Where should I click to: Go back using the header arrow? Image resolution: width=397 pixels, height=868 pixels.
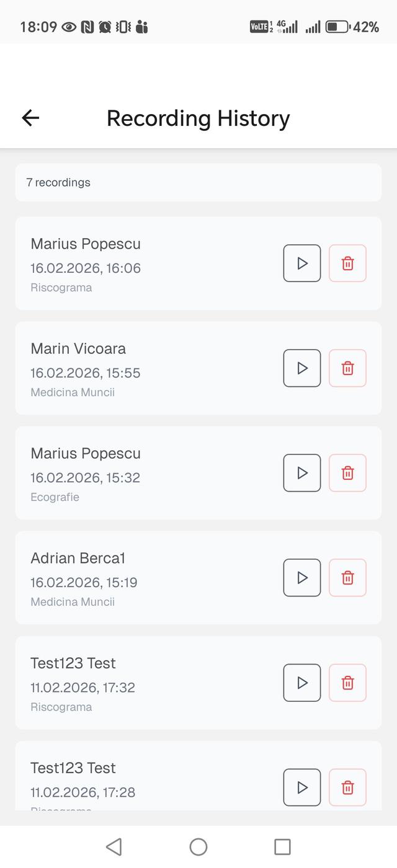[x=30, y=118]
